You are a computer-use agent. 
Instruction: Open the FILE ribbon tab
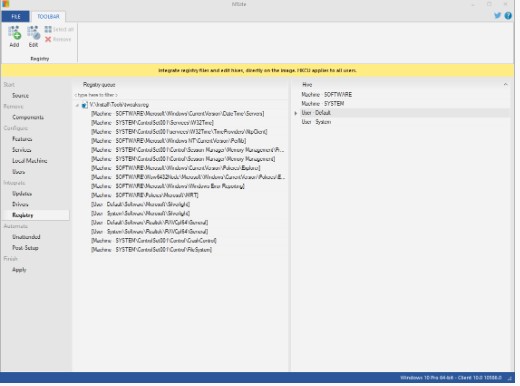(16, 17)
